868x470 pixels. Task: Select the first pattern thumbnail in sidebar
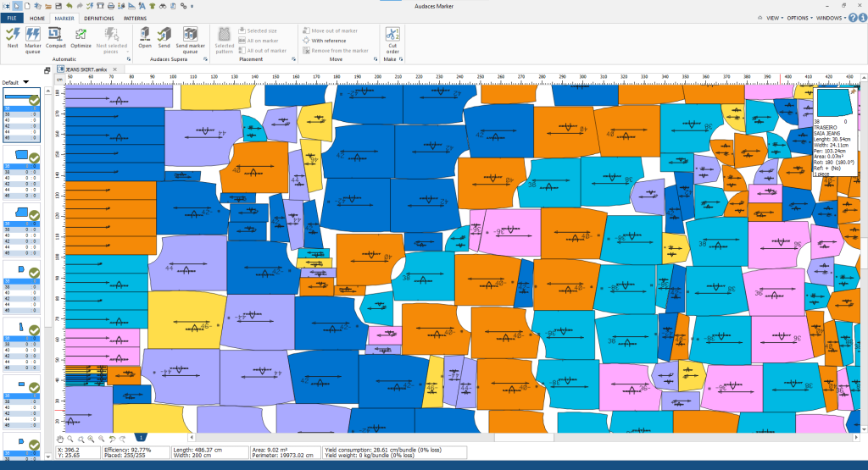tap(21, 114)
